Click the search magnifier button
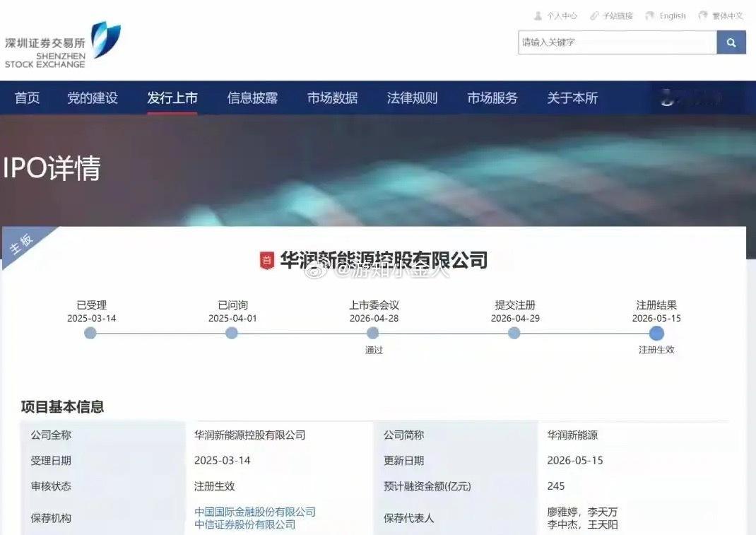The height and width of the screenshot is (535, 756). [x=731, y=42]
